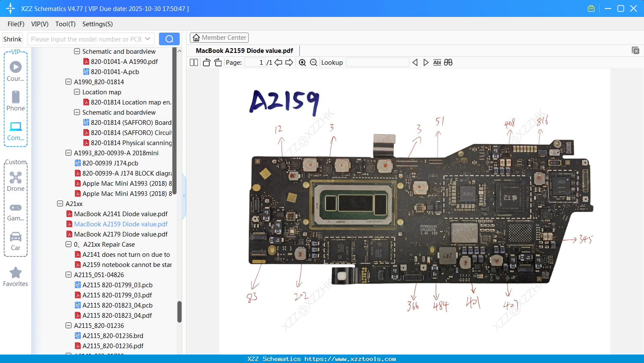Open A2159 notebook cannot be started case

coord(123,265)
